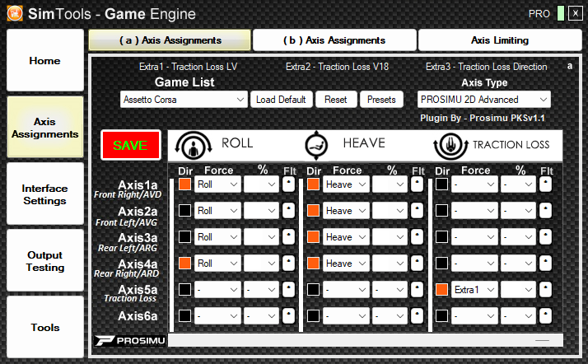
Task: Open the Axis Limiting tab
Action: coord(498,40)
